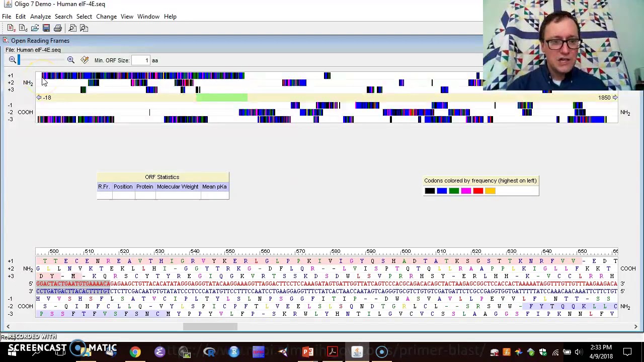Print using the printer icon
The width and height of the screenshot is (644, 362).
click(58, 28)
